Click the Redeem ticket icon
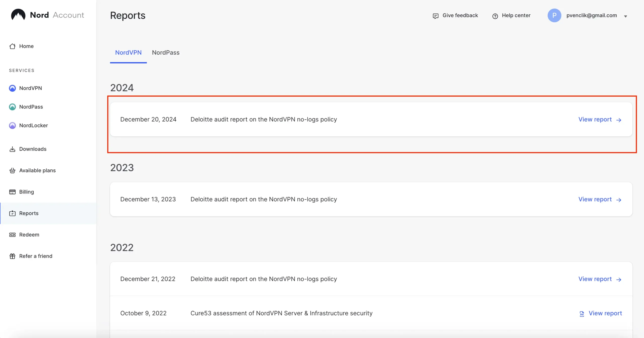644x338 pixels. point(12,235)
